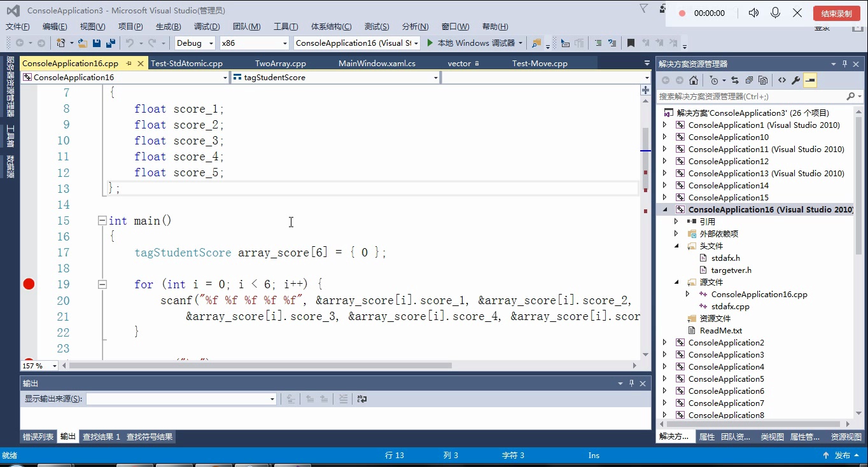Open the startup project ConsoleApplication16 dropdown
Viewport: 868px width, 467px height.
click(x=356, y=43)
